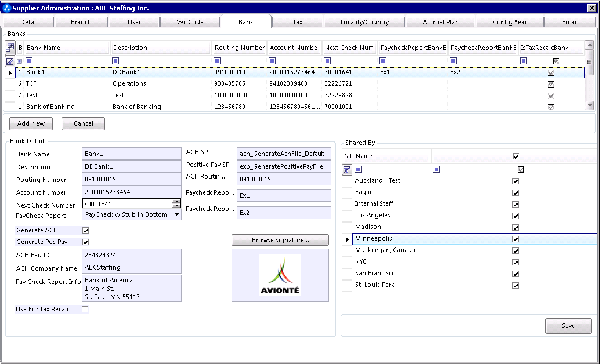
Task: Click the ACH Fed ID input field
Action: (132, 255)
